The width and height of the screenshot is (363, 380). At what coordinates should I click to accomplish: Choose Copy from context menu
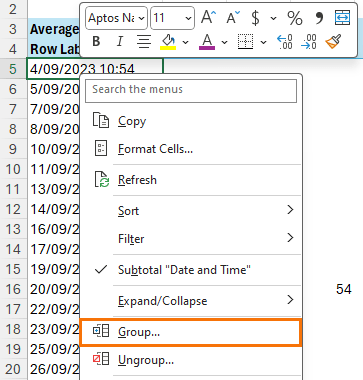point(191,121)
